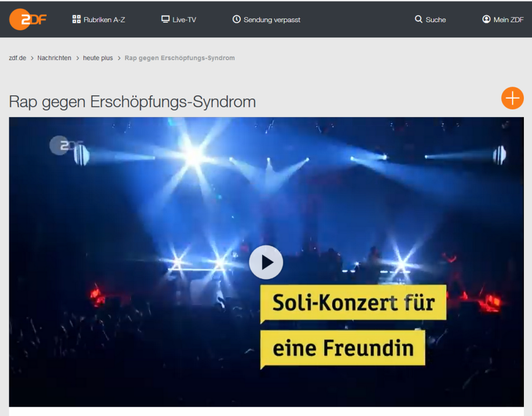Open Rubriken A-Z grid icon

click(76, 19)
